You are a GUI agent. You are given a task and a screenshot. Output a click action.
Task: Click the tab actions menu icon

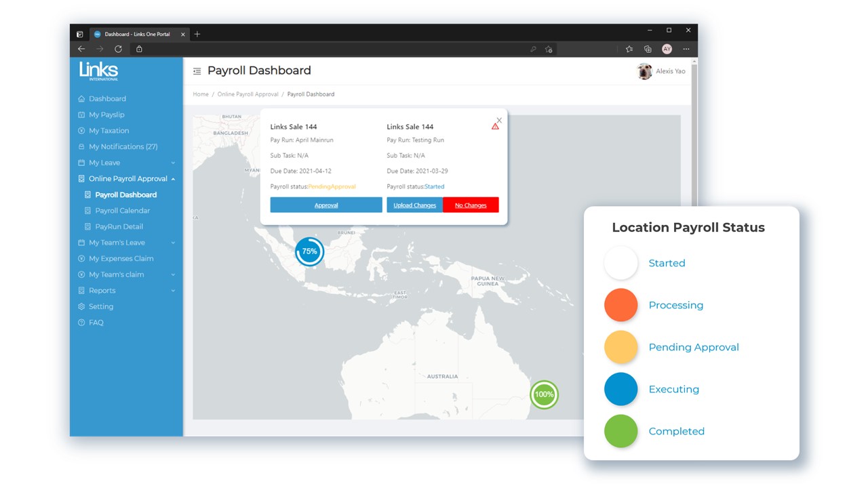point(80,34)
